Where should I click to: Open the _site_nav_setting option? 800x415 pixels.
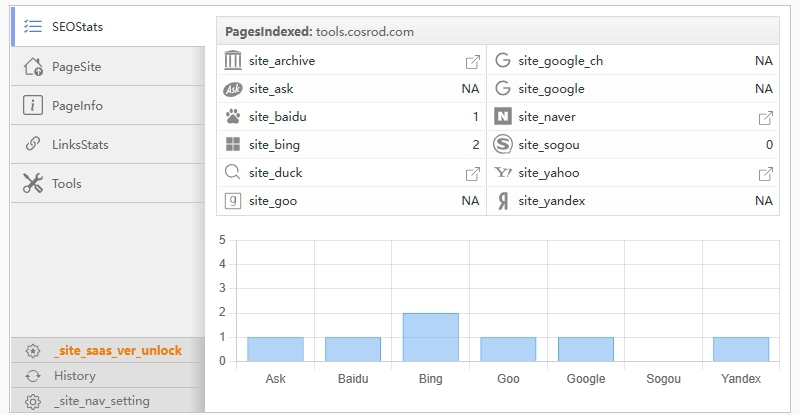tap(101, 401)
